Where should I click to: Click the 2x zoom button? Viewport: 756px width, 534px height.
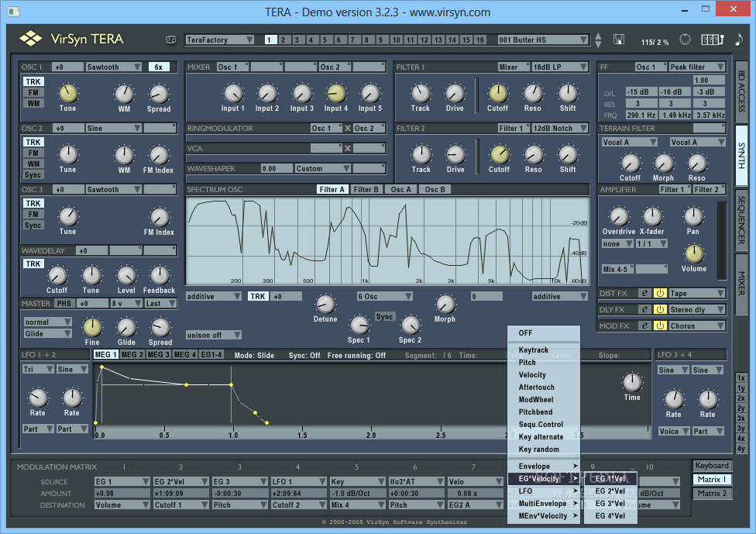tap(741, 398)
